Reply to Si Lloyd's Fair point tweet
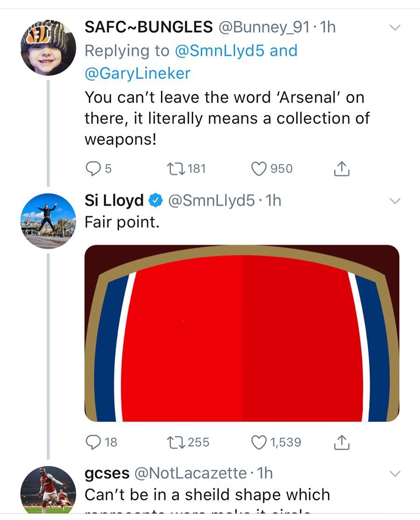 tap(93, 442)
